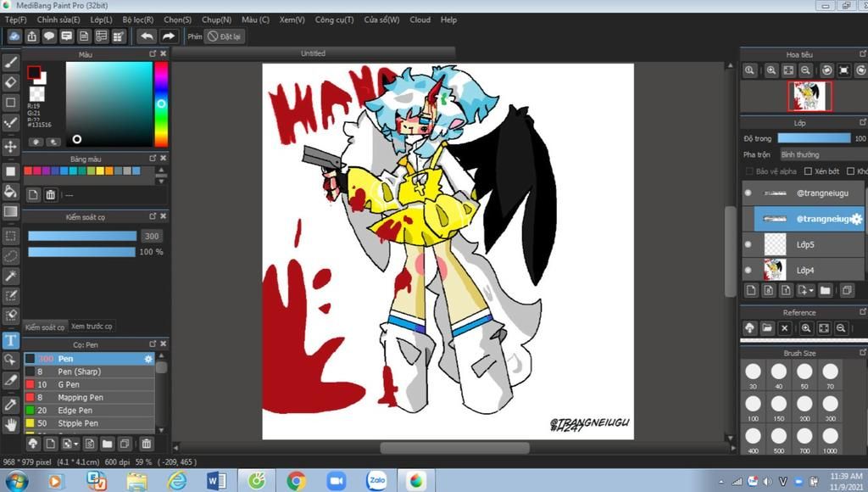Click the cloud save toolbar icon

pyautogui.click(x=14, y=36)
